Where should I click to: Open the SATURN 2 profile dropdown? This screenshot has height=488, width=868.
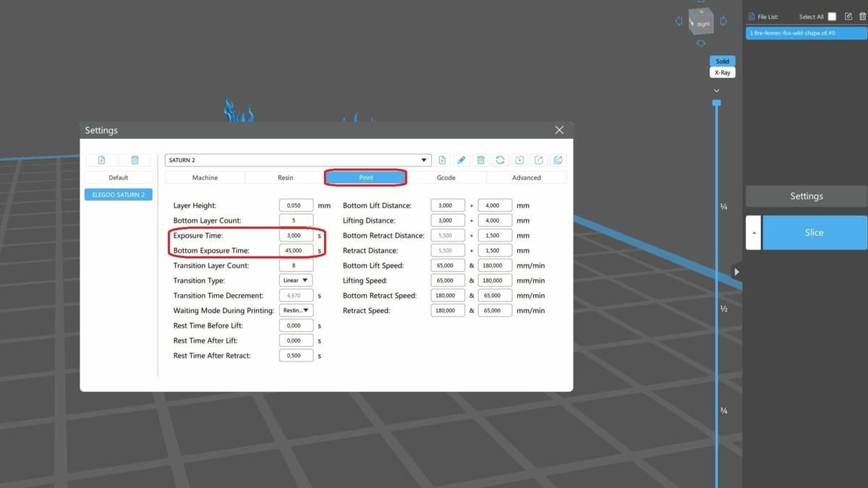[x=424, y=160]
